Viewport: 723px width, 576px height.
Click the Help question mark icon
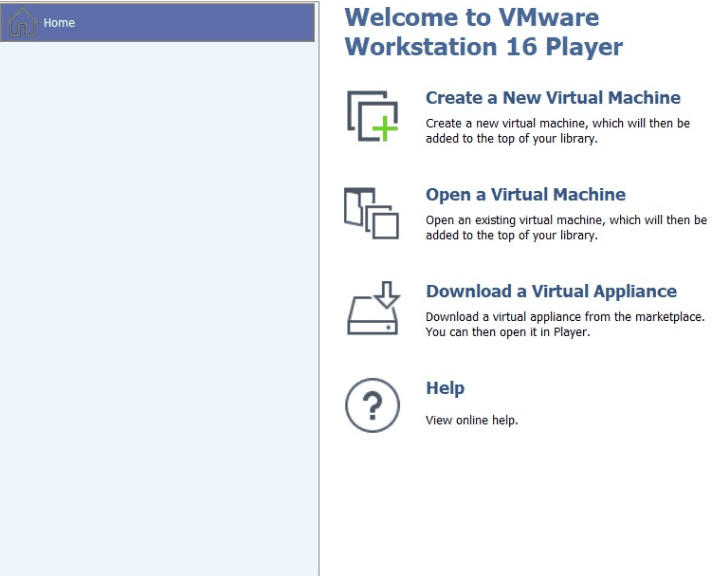[x=373, y=405]
